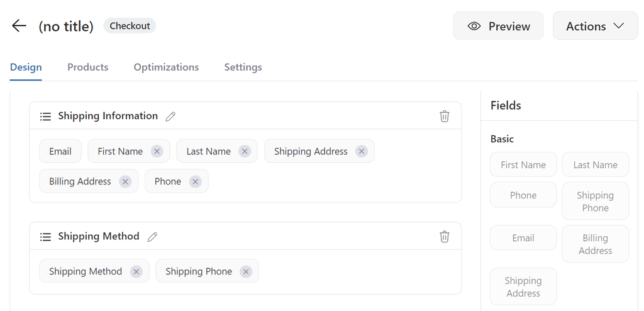Remove Shipping Phone from Shipping Method
644x311 pixels.
click(246, 271)
